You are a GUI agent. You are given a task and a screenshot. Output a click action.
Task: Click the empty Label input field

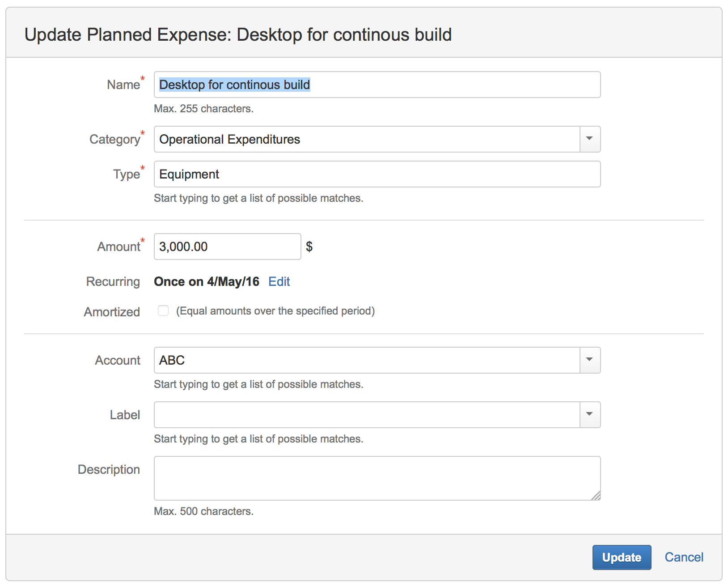click(x=367, y=415)
